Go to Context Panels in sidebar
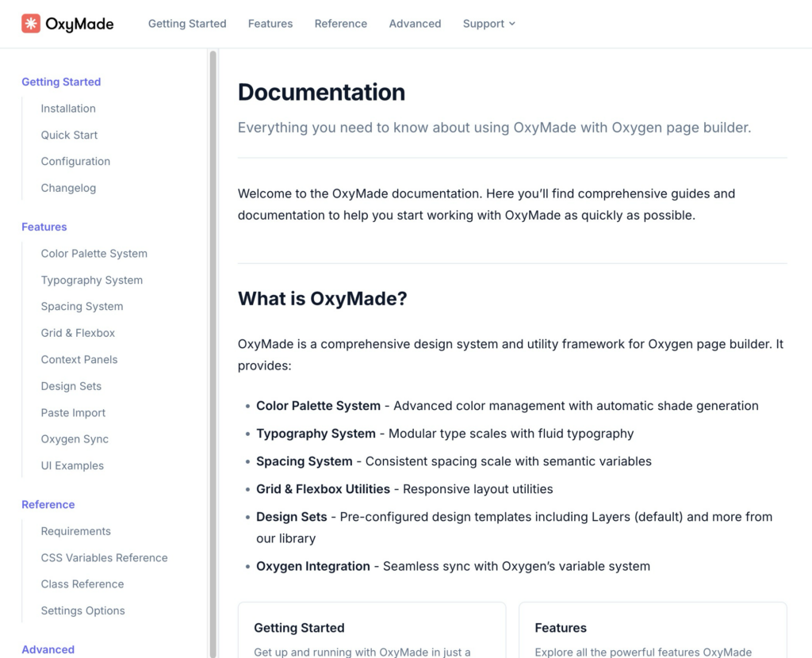Image resolution: width=812 pixels, height=658 pixels. pos(79,360)
